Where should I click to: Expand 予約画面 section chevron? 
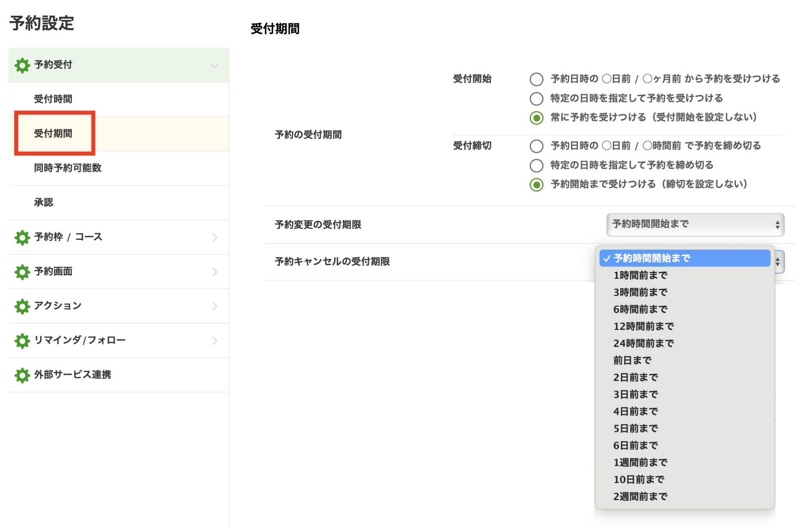[x=215, y=272]
